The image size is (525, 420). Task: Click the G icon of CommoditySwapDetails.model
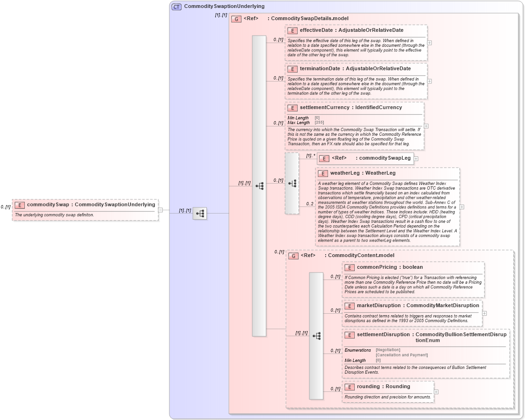(x=236, y=19)
